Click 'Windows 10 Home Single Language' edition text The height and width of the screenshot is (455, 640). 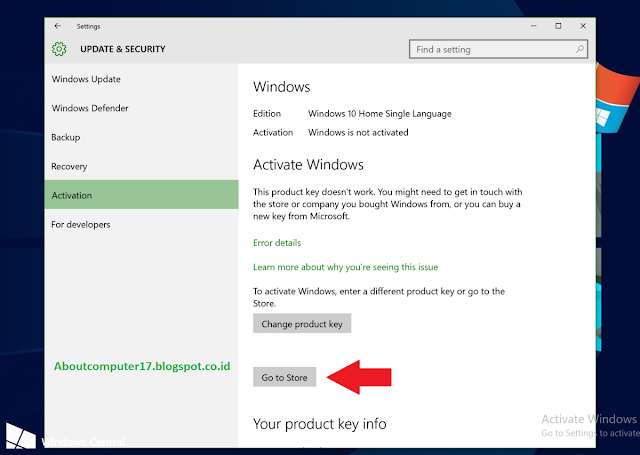coord(380,114)
